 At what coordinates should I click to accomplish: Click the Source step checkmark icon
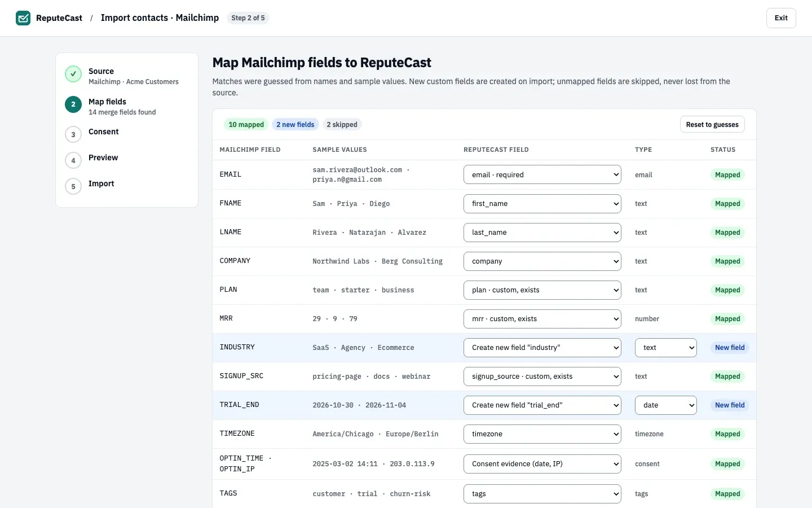tap(73, 74)
